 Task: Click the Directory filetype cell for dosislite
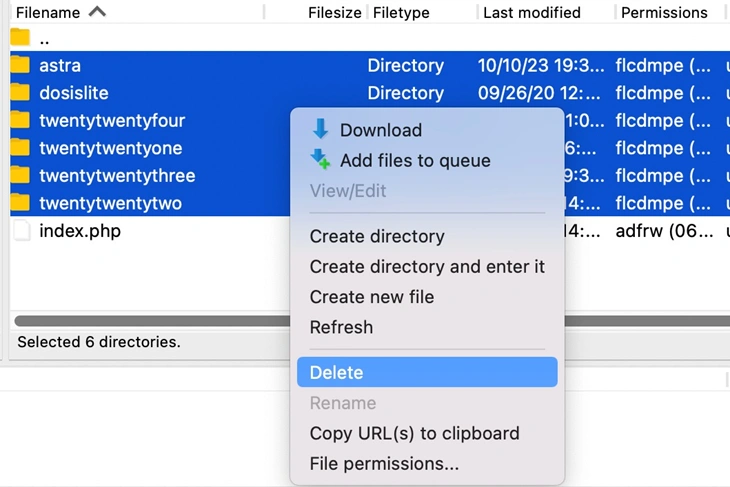pos(406,93)
